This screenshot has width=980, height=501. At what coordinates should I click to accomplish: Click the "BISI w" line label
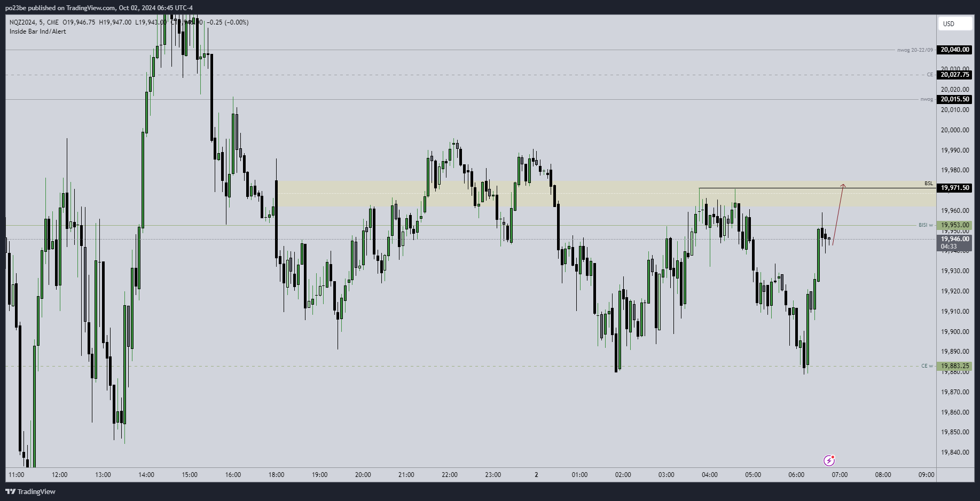coord(926,225)
